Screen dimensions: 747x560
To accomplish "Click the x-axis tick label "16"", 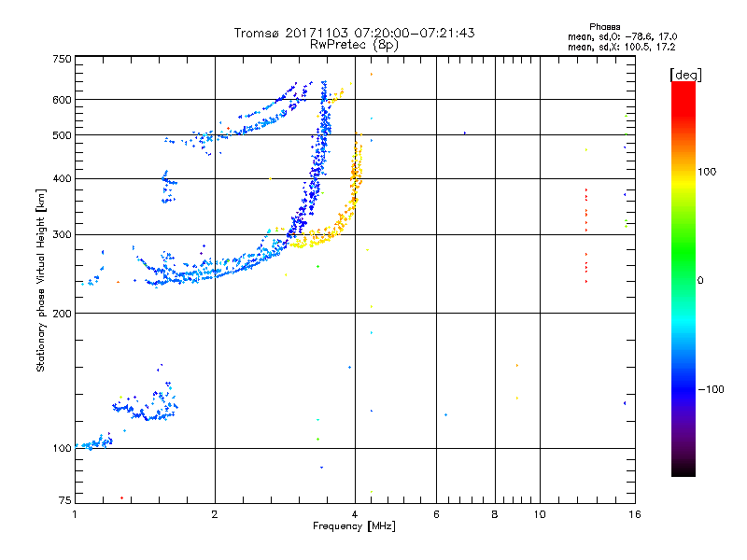I will [635, 514].
